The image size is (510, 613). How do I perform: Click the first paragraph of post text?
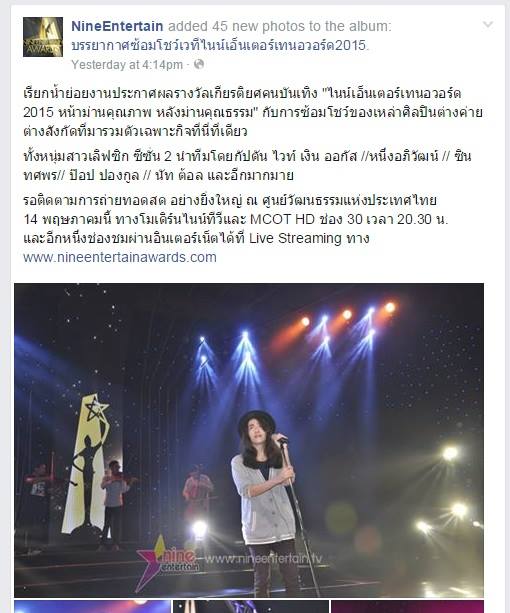253,112
